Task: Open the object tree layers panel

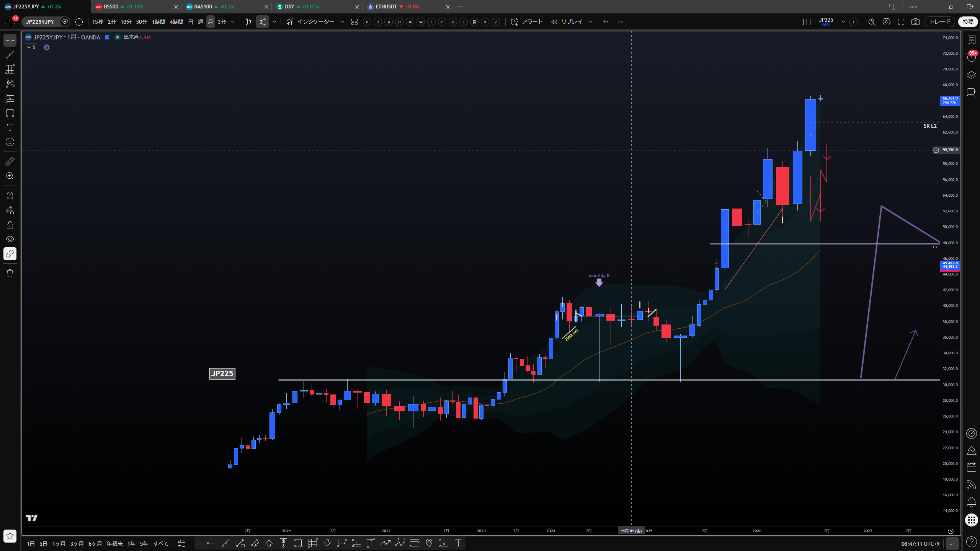Action: coord(971,75)
